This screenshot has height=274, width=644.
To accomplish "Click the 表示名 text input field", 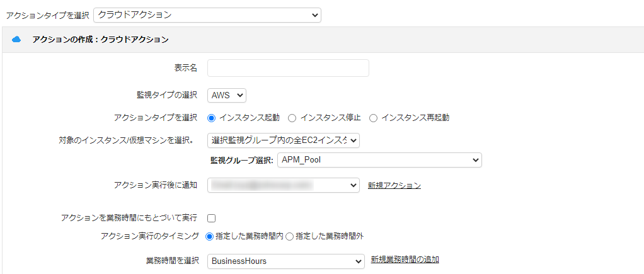I will [288, 68].
